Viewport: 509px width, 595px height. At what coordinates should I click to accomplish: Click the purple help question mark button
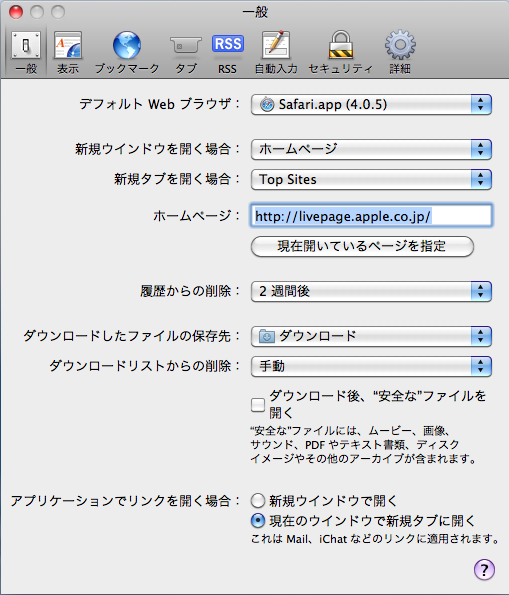[484, 569]
